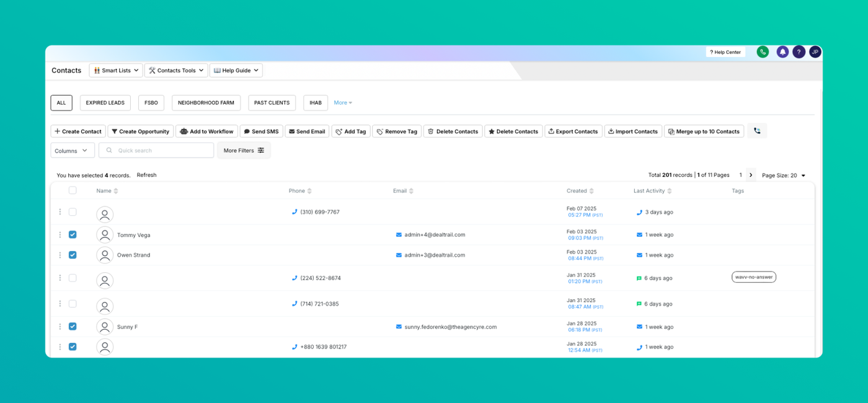Click envelope icon beside admin+4@dealtrail.com
The height and width of the screenshot is (403, 868).
pyautogui.click(x=399, y=235)
